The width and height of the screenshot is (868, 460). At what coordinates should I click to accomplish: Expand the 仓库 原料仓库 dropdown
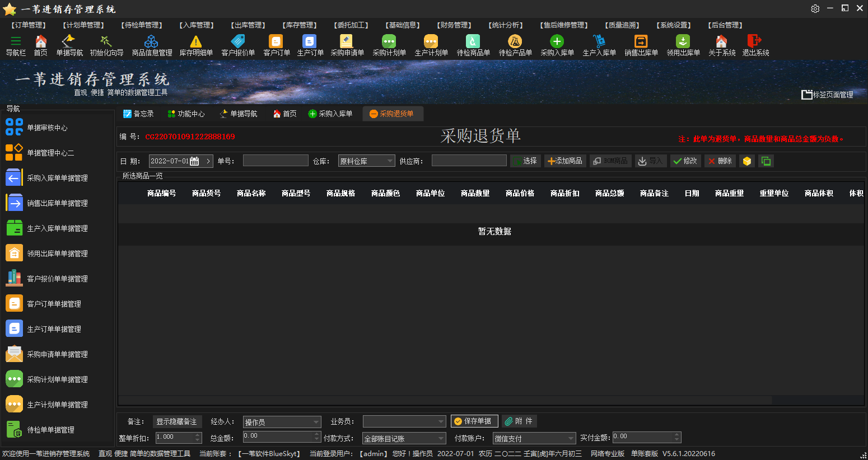click(x=390, y=161)
